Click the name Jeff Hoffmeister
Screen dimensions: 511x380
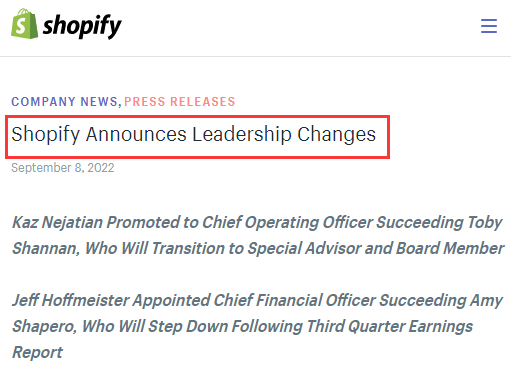coord(71,300)
